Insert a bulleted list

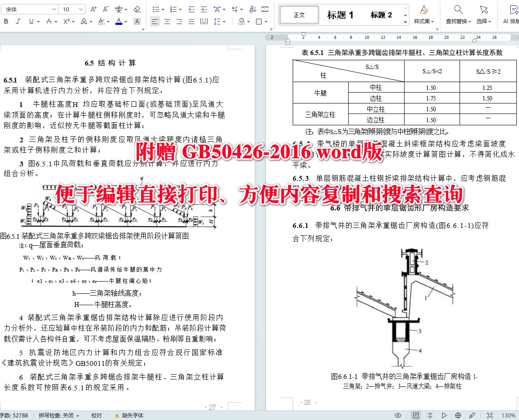click(x=156, y=9)
